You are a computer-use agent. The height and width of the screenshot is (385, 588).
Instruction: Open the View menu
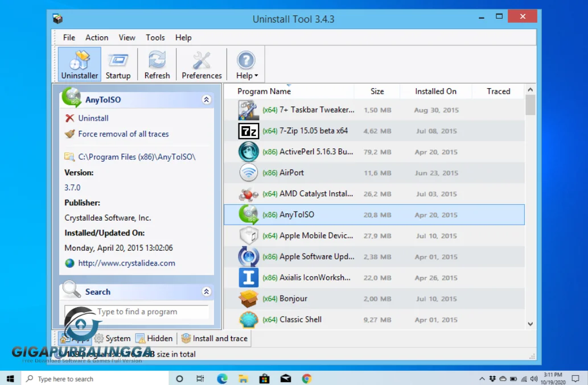click(127, 38)
